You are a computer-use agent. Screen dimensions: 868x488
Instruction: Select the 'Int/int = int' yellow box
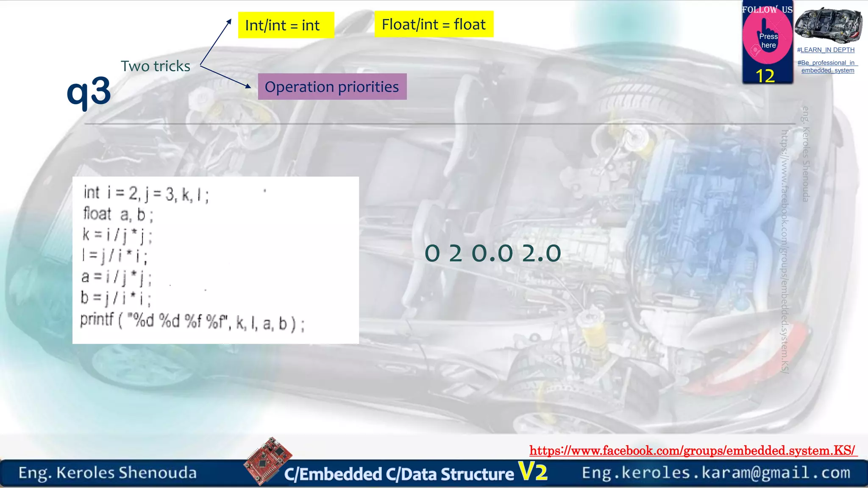(x=286, y=25)
